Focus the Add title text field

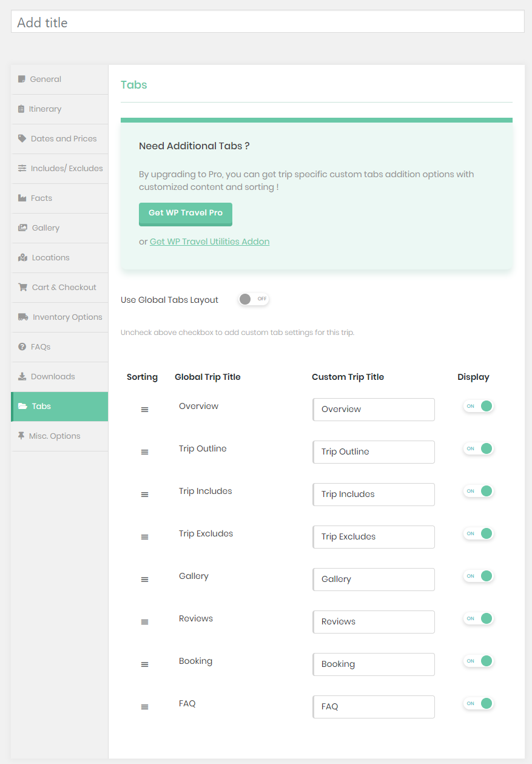[x=268, y=22]
